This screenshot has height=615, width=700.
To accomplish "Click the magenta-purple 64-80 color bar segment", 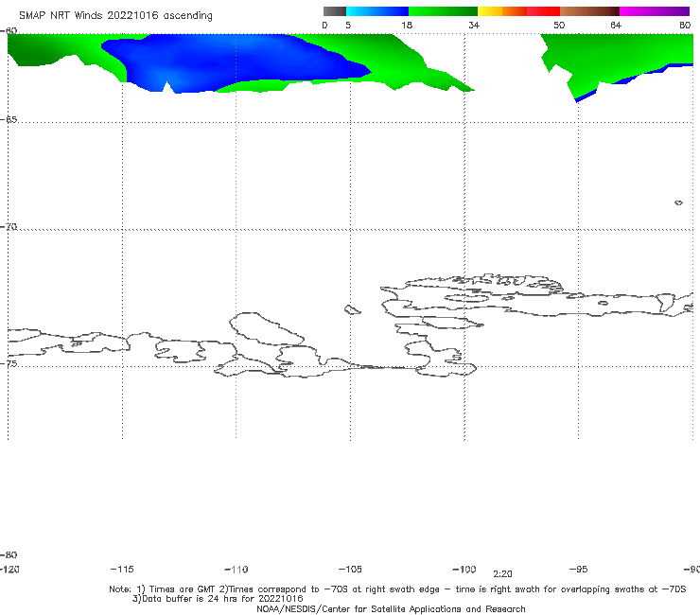I will pos(655,11).
